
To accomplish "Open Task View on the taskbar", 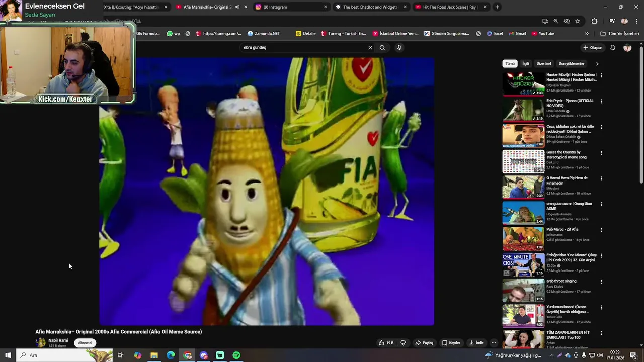I will pyautogui.click(x=121, y=355).
